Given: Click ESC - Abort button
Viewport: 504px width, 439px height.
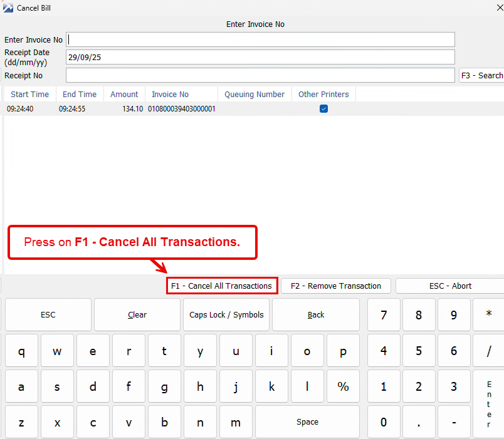Looking at the screenshot, I should coord(449,286).
